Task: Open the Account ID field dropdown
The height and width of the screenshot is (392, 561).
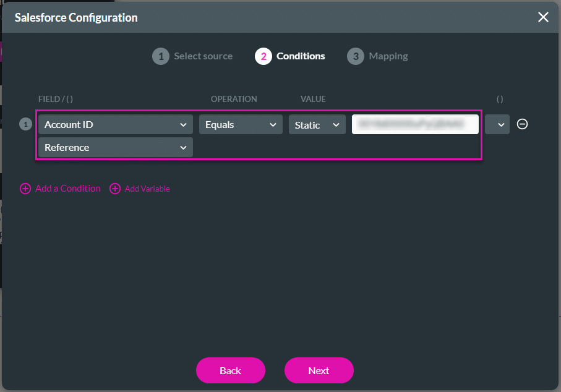Action: tap(115, 124)
